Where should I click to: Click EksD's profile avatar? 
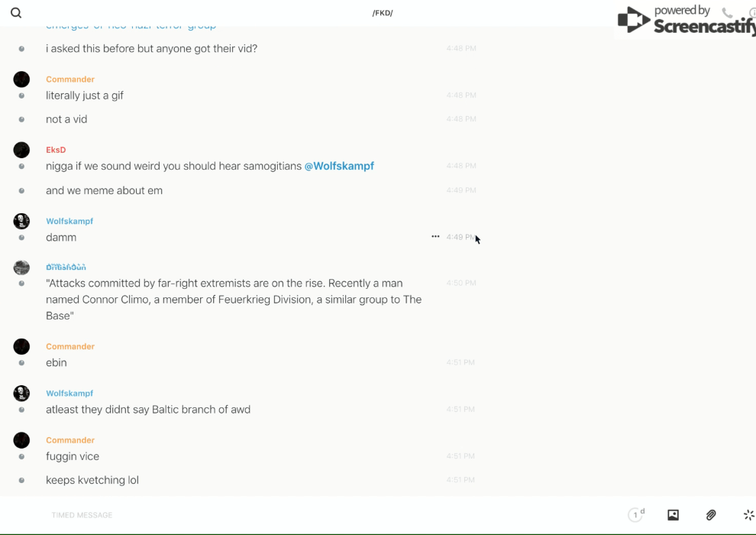[21, 150]
